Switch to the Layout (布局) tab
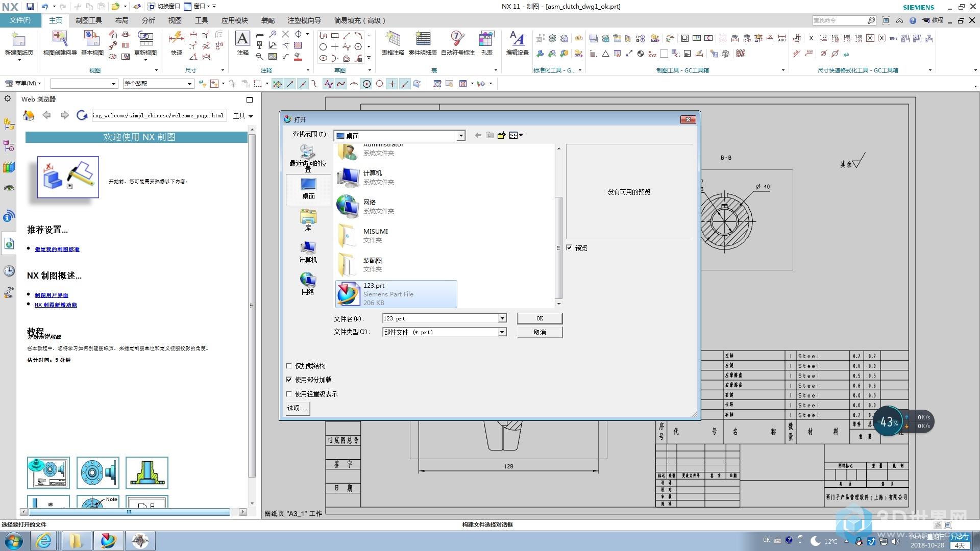Image resolution: width=980 pixels, height=551 pixels. tap(121, 20)
